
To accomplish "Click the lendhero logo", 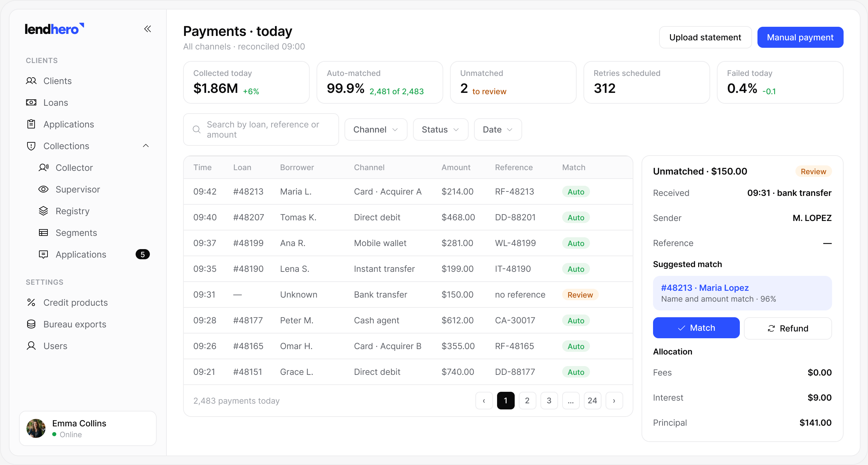I will click(x=55, y=29).
